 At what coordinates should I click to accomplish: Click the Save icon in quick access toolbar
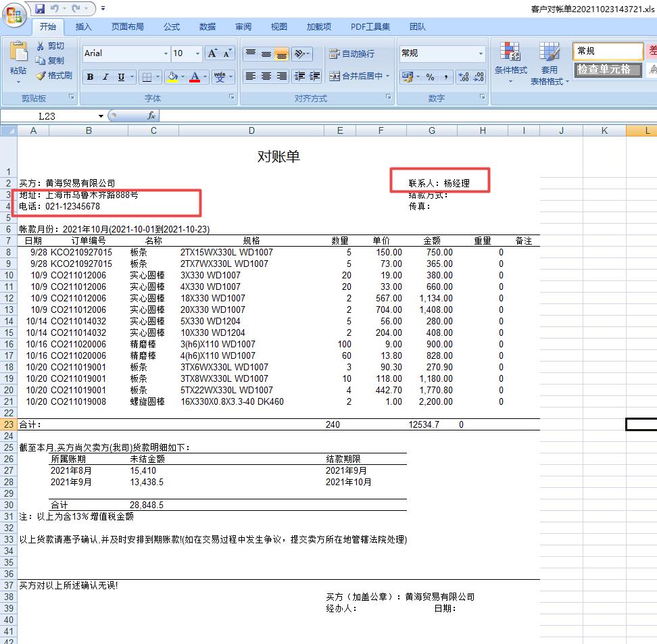[x=40, y=9]
